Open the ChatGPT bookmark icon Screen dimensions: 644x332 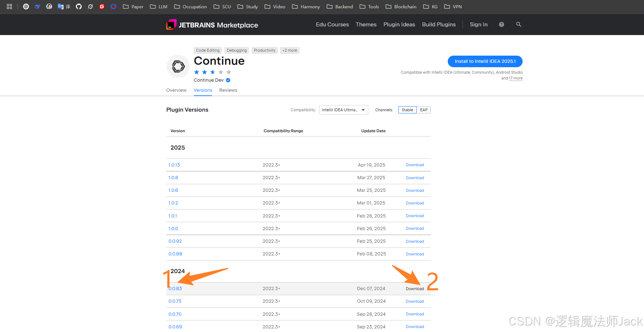[26, 7]
